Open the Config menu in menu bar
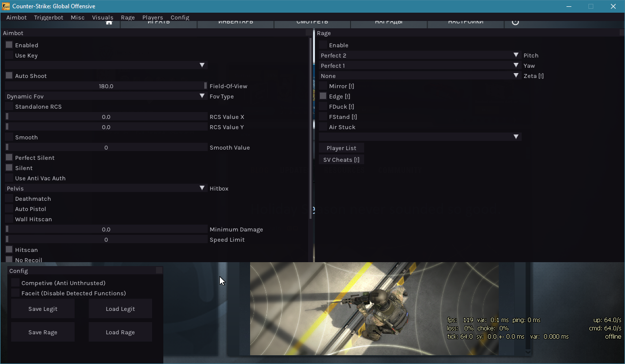625x364 pixels. [x=180, y=17]
